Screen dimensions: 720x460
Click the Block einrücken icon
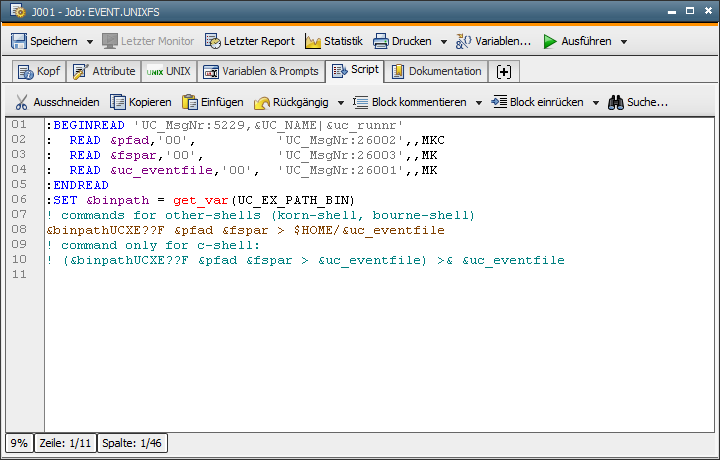[x=499, y=102]
